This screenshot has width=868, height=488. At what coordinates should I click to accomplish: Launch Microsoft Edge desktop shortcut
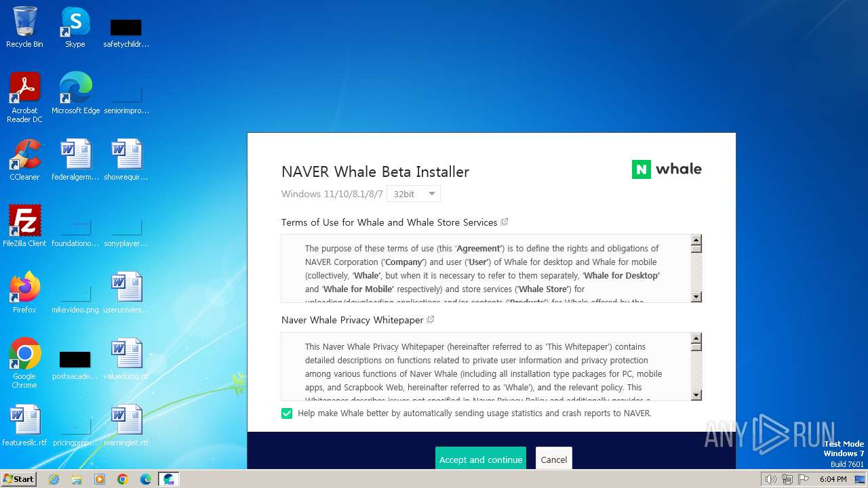pos(75,94)
